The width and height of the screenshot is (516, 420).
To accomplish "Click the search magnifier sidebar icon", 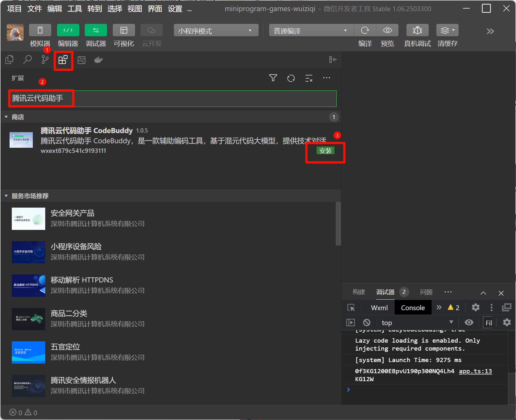I will pos(28,60).
